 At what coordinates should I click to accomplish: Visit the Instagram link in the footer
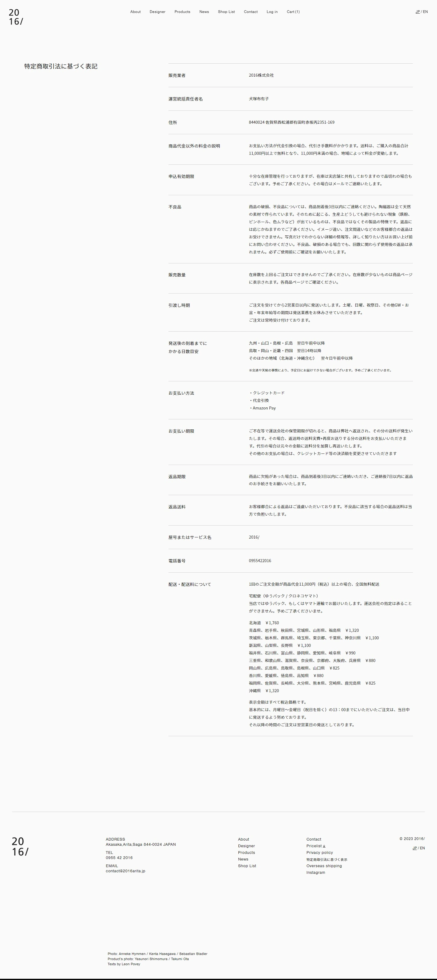tap(316, 872)
